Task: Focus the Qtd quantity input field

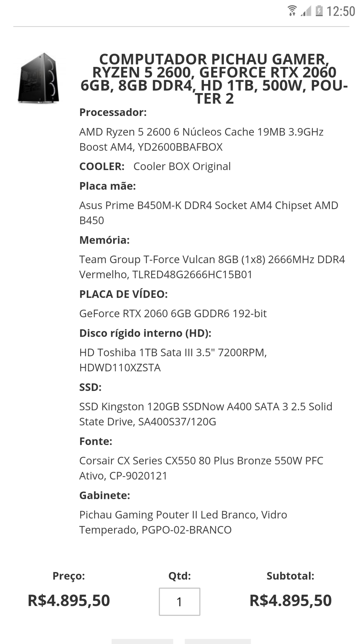Action: (x=179, y=602)
